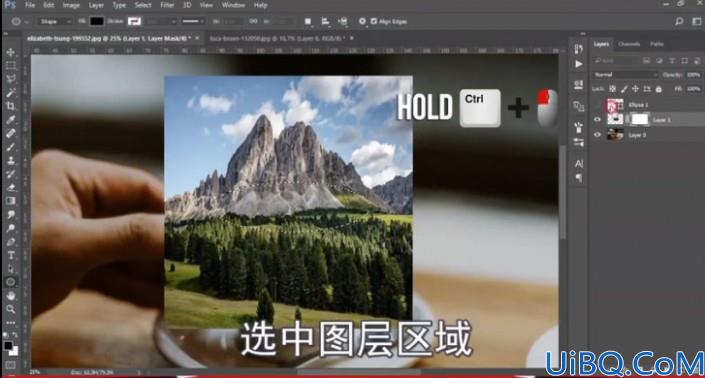Select the Move tool

point(11,52)
